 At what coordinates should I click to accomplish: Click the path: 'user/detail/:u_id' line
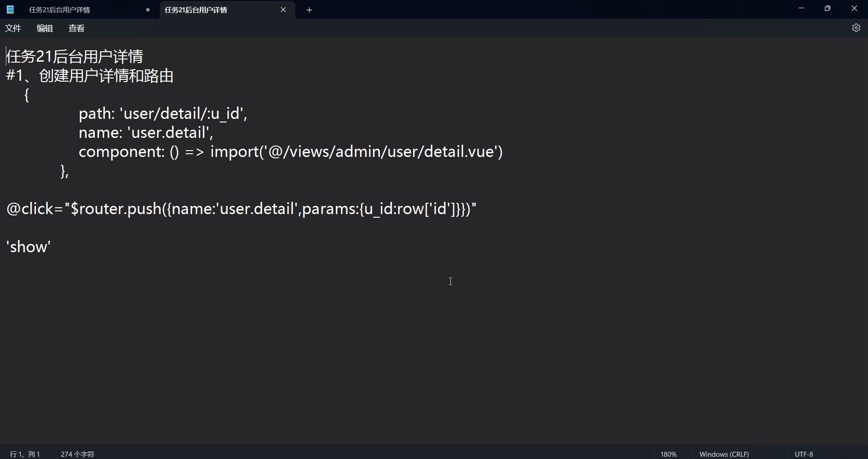(163, 114)
